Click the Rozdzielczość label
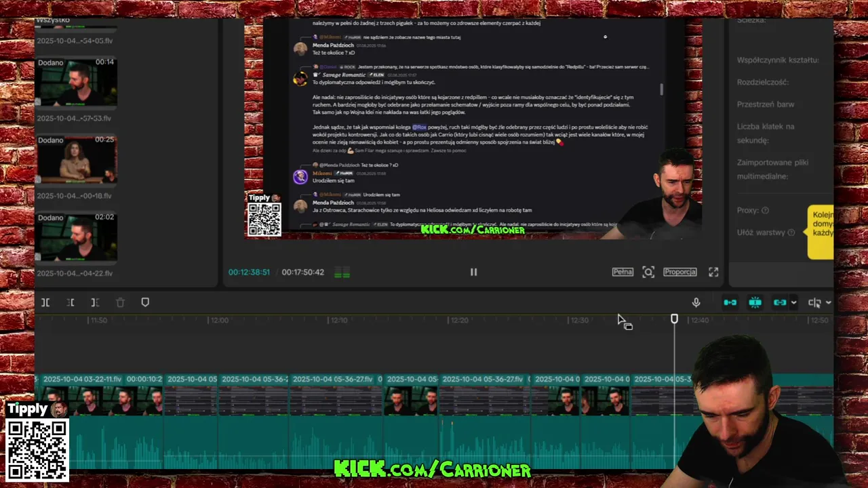Image resolution: width=868 pixels, height=488 pixels. pyautogui.click(x=764, y=82)
